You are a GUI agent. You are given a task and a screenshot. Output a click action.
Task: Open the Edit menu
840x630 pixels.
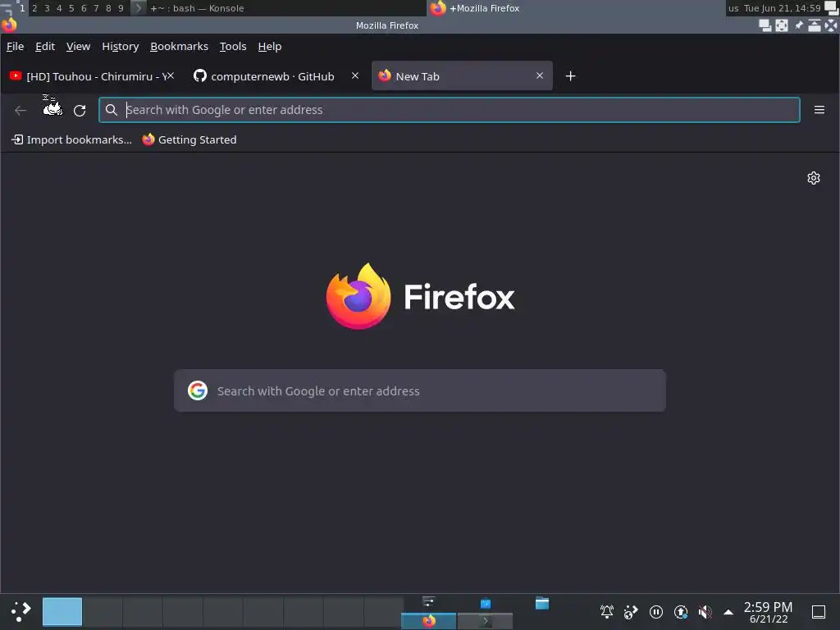coord(45,47)
